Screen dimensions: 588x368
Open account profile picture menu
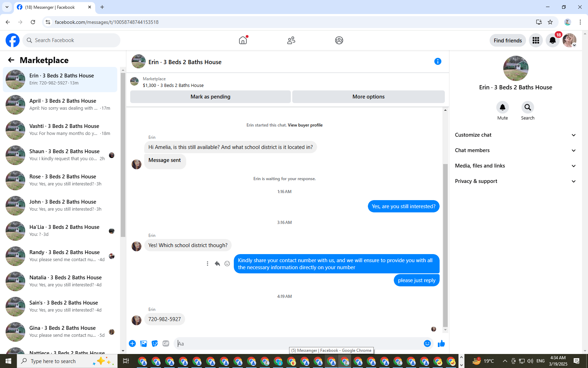pos(569,40)
